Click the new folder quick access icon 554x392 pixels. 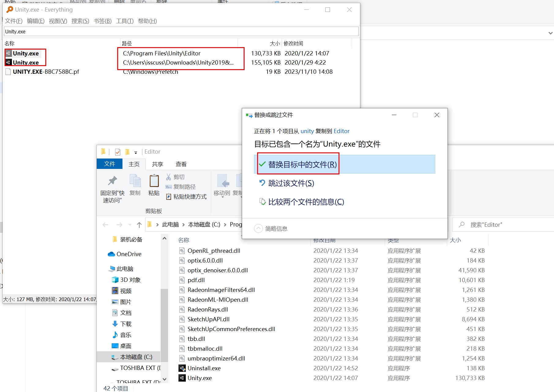[127, 152]
